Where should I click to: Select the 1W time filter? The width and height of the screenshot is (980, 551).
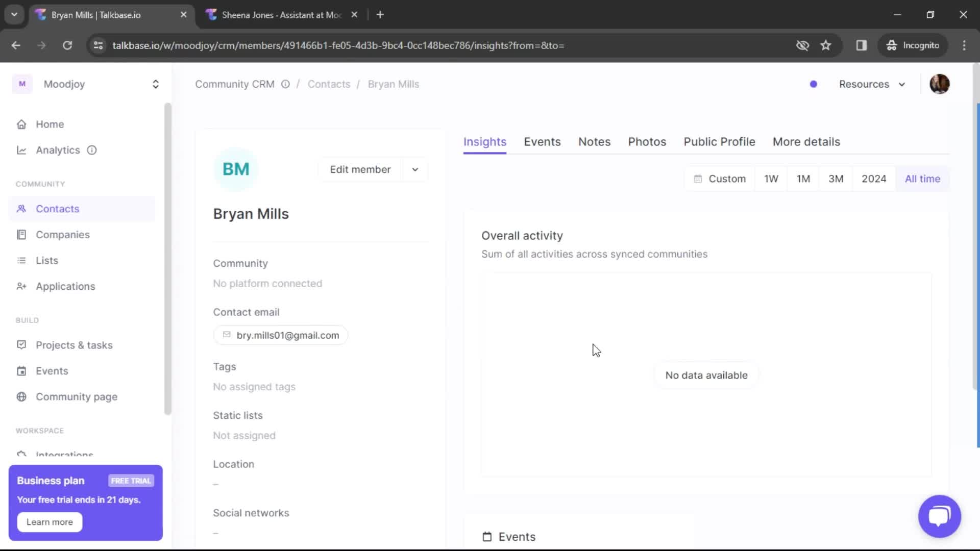point(771,178)
